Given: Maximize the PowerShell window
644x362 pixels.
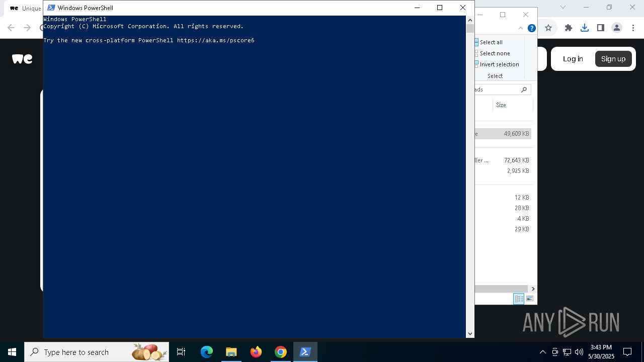Looking at the screenshot, I should [x=440, y=8].
